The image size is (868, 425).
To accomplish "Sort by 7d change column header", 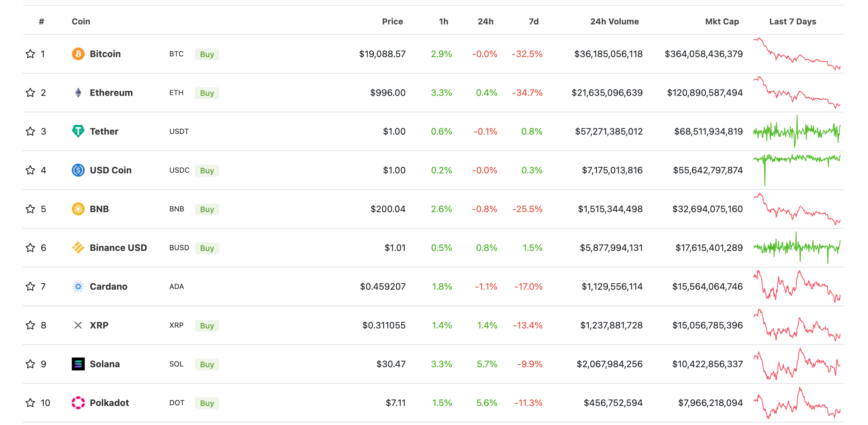I will 533,22.
